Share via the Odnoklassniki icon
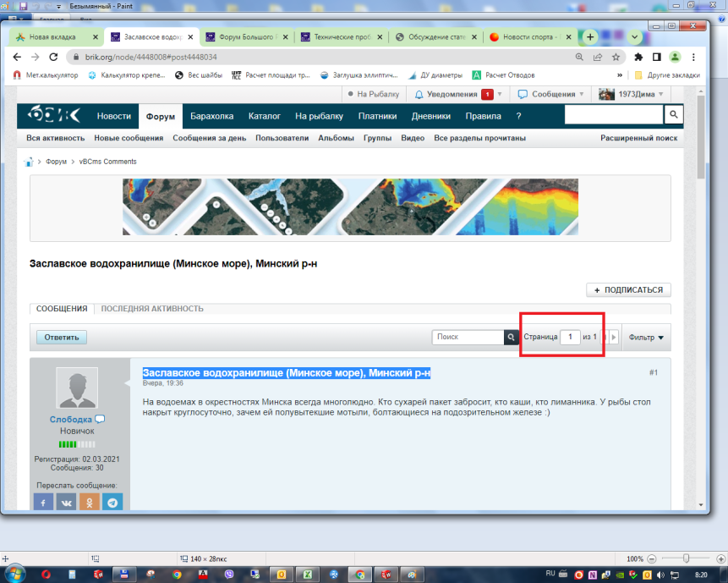 [x=90, y=502]
